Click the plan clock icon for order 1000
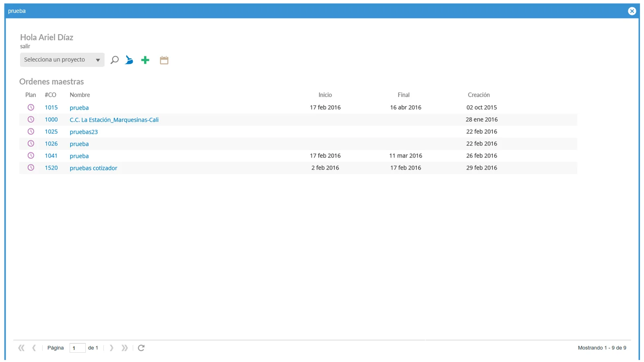Image resolution: width=644 pixels, height=362 pixels. (31, 120)
